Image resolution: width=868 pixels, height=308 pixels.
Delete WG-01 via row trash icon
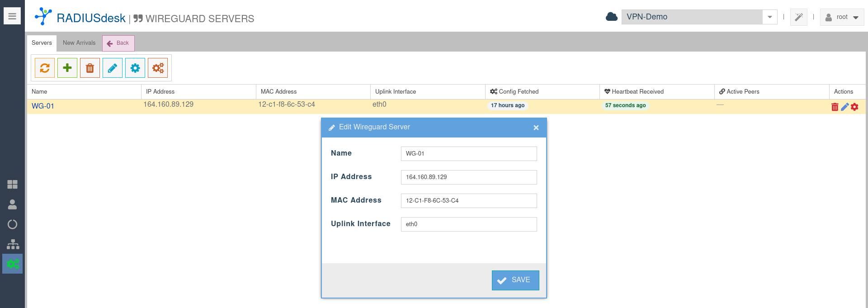coord(835,107)
